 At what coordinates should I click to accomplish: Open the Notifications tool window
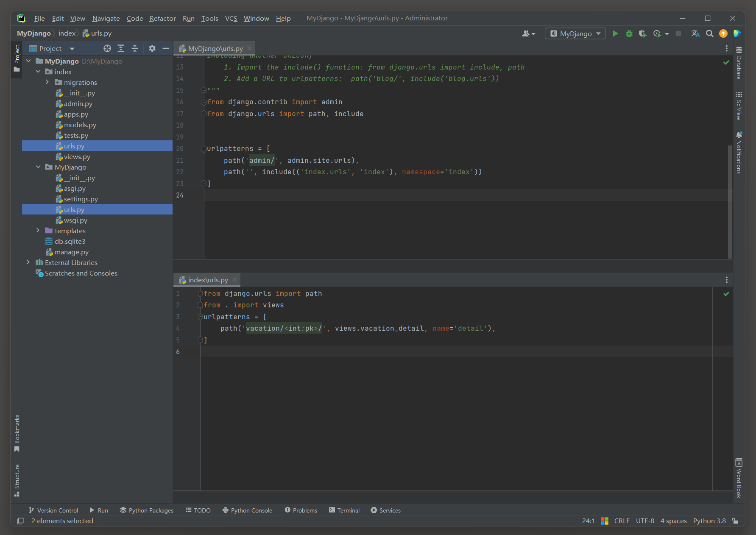[739, 153]
